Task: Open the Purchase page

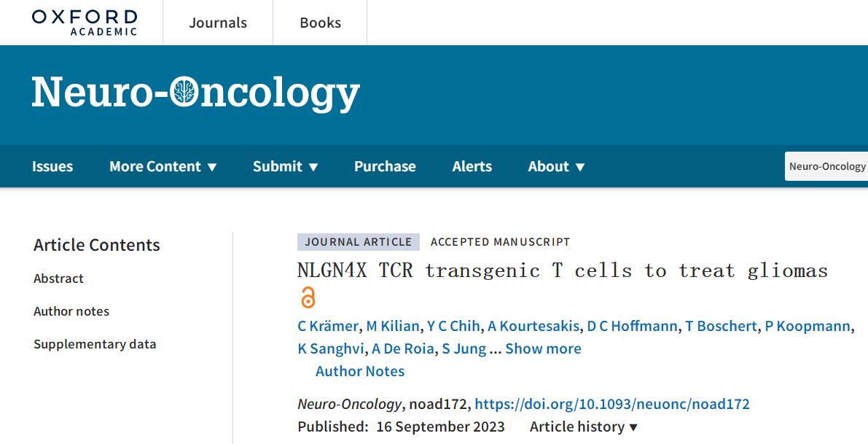Action: tap(385, 166)
